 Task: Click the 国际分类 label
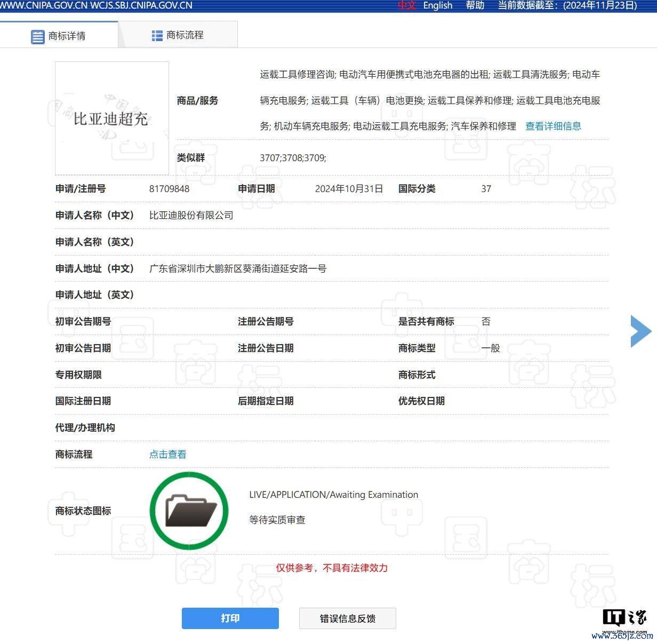[x=416, y=189]
